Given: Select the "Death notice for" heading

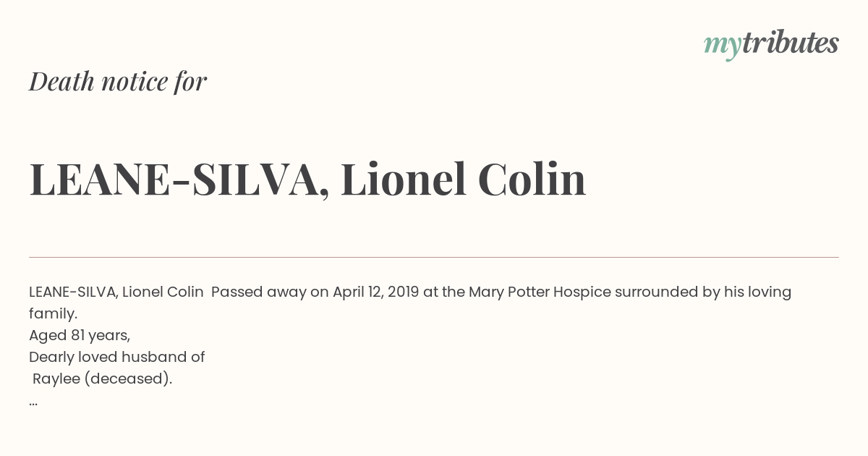Looking at the screenshot, I should click(118, 82).
